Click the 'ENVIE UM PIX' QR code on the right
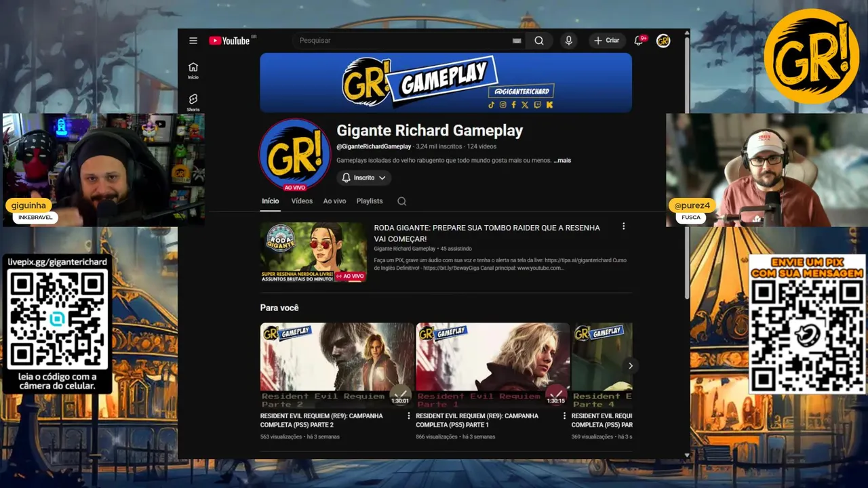The width and height of the screenshot is (868, 488). 807,336
